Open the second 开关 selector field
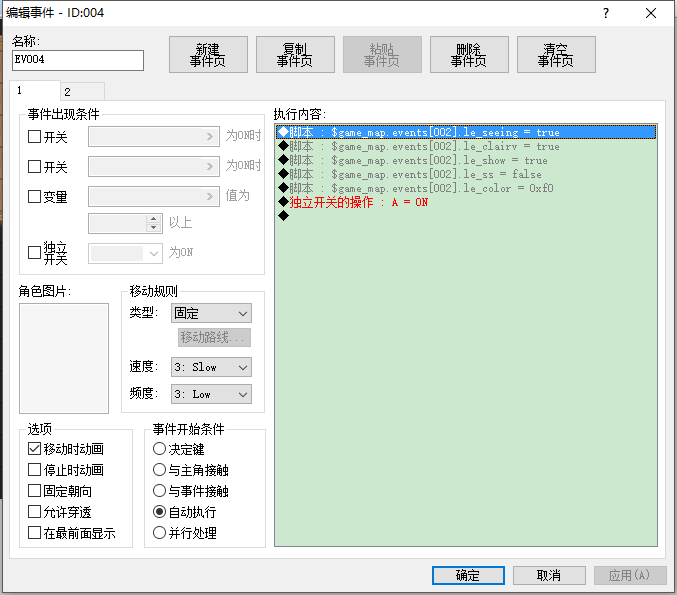The height and width of the screenshot is (595, 677). click(x=154, y=167)
